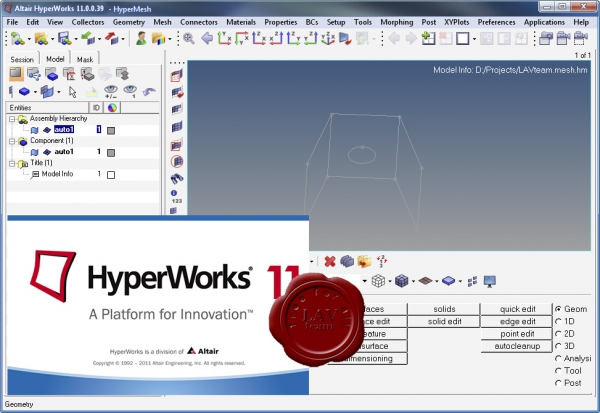
Task: Open the Save model dropdown arrow
Action: click(76, 39)
